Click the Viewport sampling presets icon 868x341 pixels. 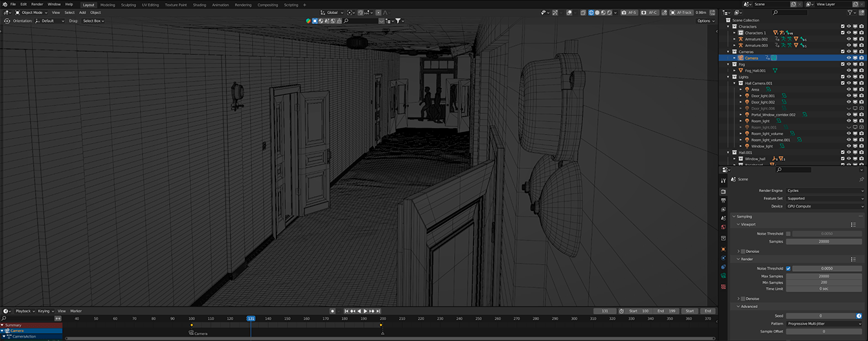[854, 225]
